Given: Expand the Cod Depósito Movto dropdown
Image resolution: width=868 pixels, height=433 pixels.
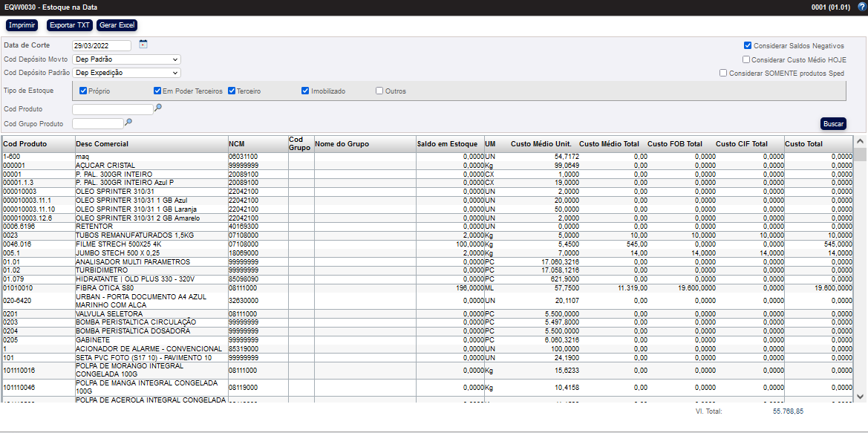Looking at the screenshot, I should click(x=126, y=59).
